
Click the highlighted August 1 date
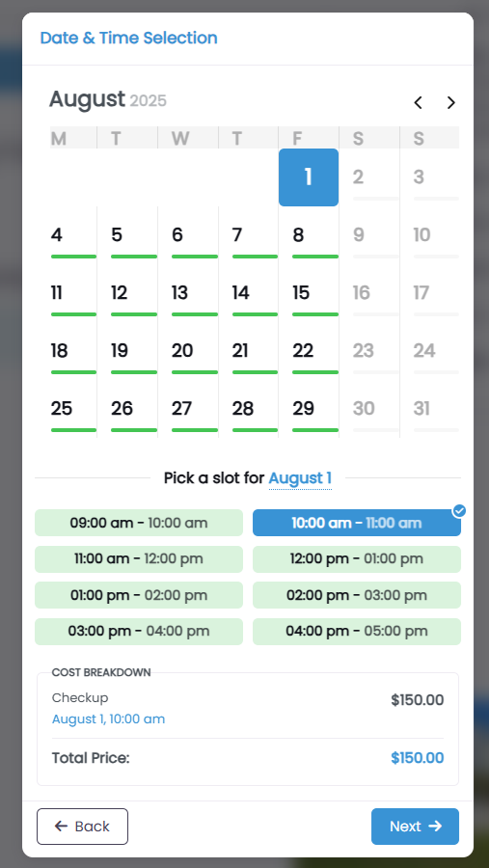309,177
